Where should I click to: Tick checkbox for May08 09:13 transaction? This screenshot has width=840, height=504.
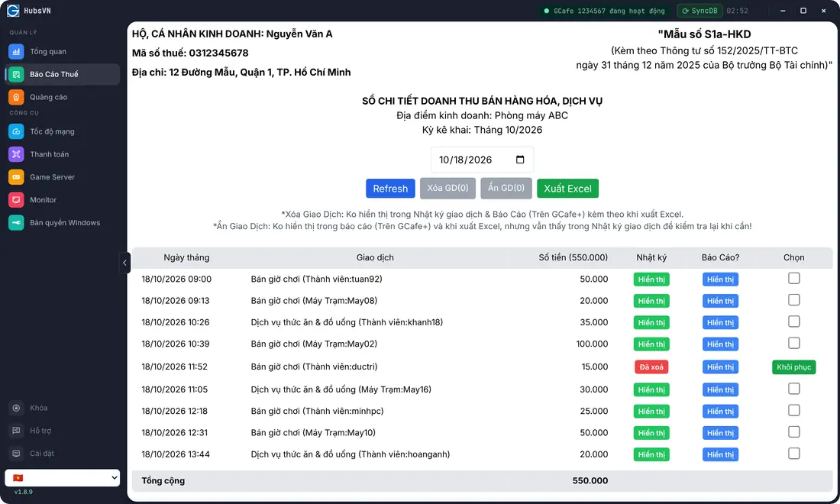click(794, 300)
